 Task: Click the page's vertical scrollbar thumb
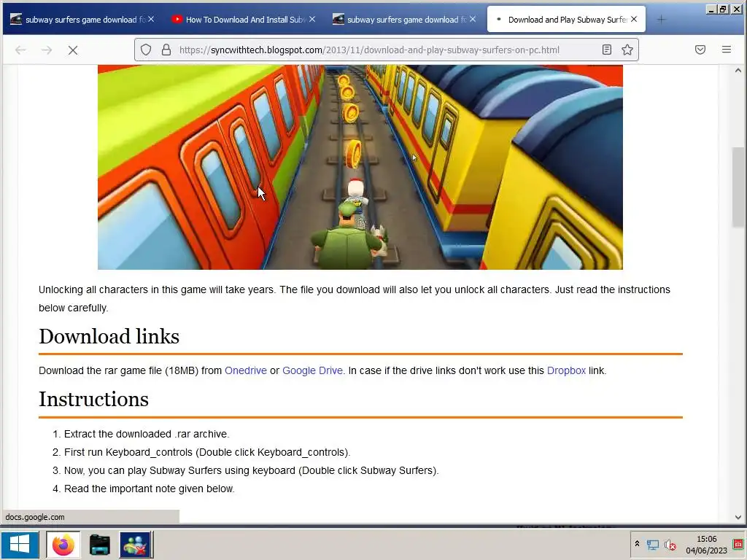(738, 188)
